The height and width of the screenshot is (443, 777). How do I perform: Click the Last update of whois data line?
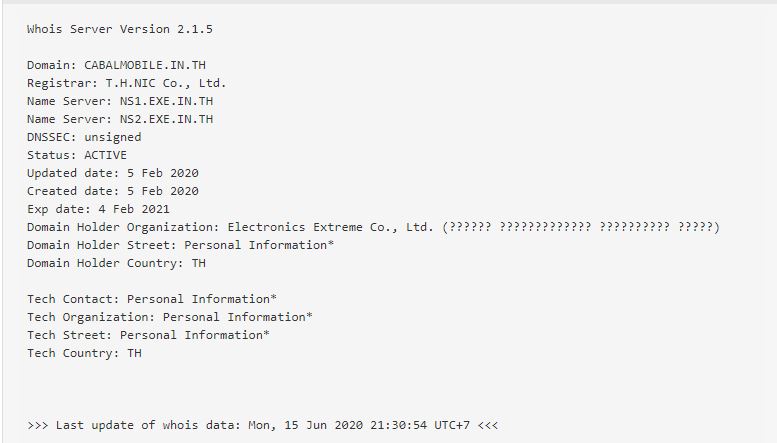point(263,425)
